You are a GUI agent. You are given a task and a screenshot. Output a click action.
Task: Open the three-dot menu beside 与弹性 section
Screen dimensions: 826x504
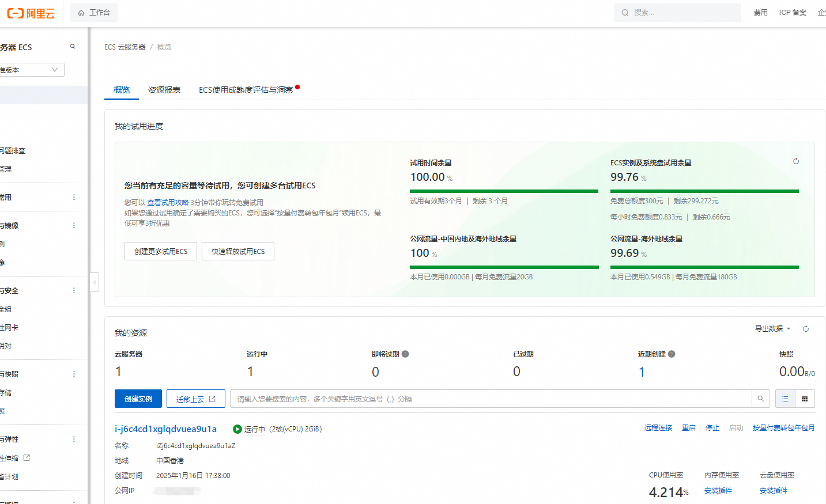click(x=74, y=439)
